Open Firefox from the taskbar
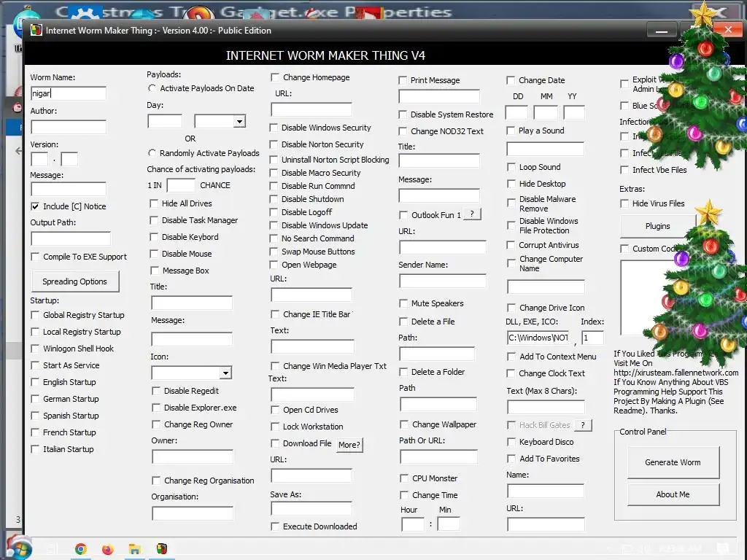The image size is (747, 560). [x=108, y=549]
